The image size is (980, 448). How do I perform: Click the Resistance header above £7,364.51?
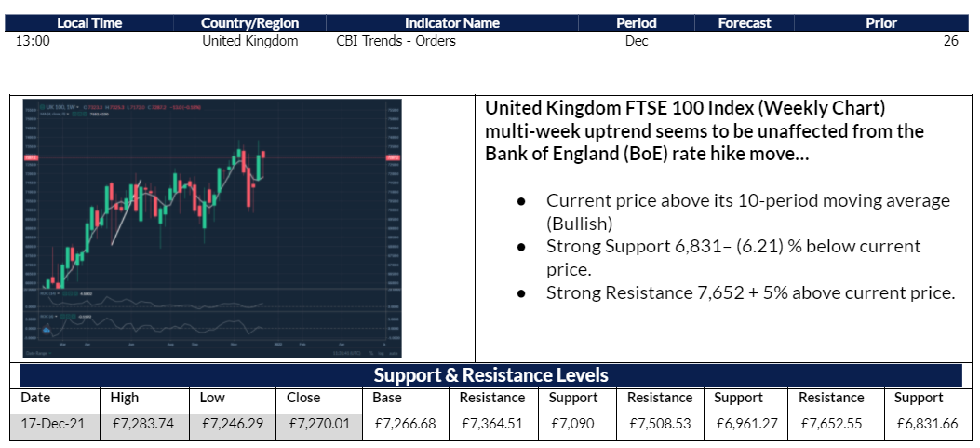click(492, 398)
